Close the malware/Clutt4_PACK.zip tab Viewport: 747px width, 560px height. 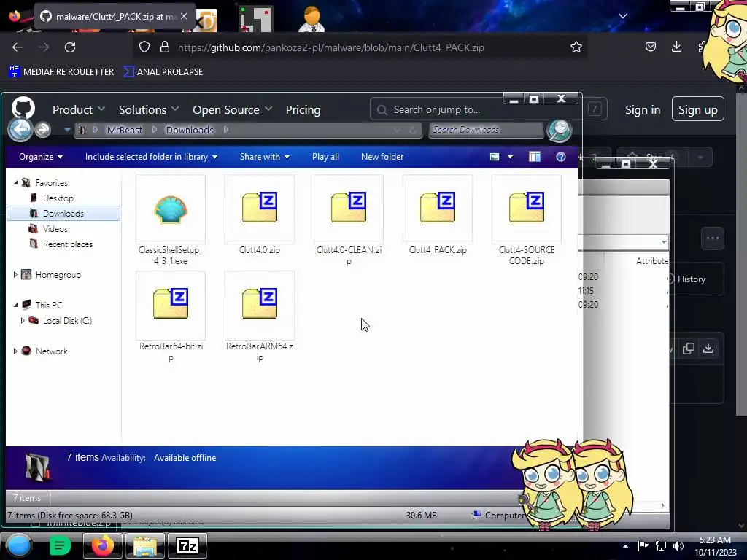pos(184,16)
